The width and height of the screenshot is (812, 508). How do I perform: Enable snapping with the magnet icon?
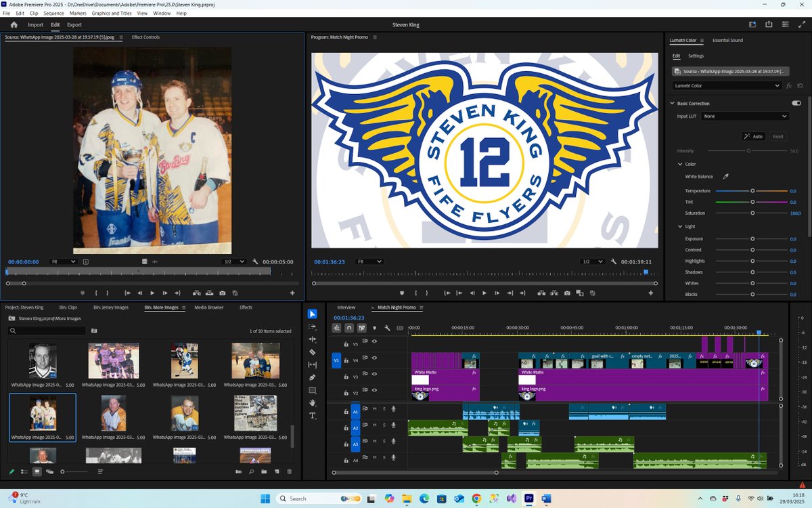point(349,328)
